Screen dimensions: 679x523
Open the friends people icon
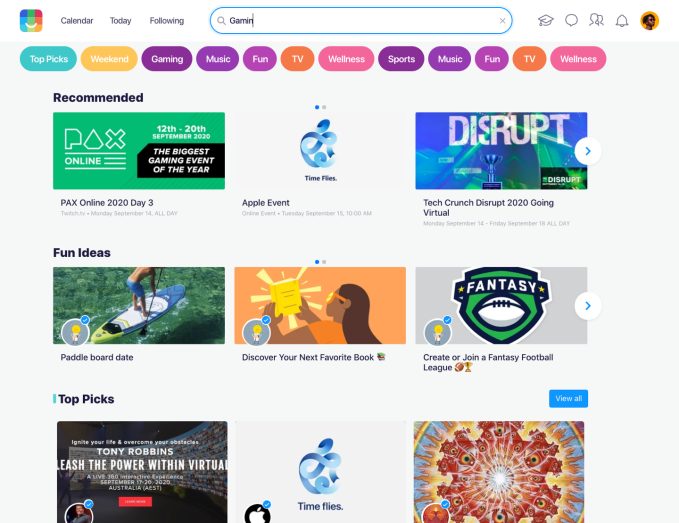[596, 20]
